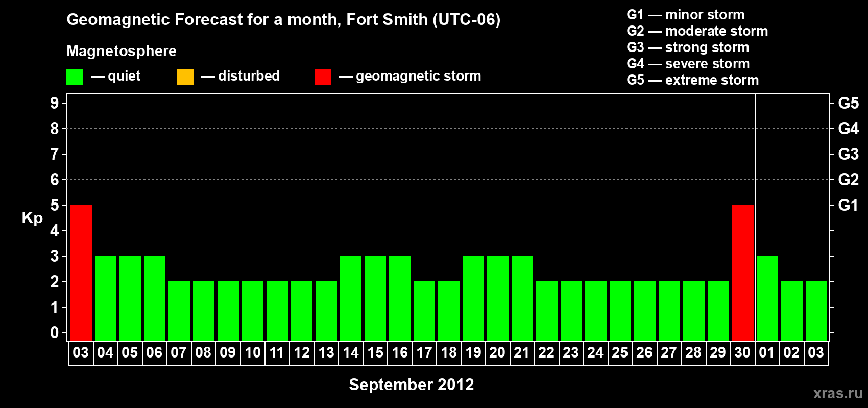Image resolution: width=868 pixels, height=408 pixels.
Task: Click the 'quiet' legend label
Action: pos(124,76)
